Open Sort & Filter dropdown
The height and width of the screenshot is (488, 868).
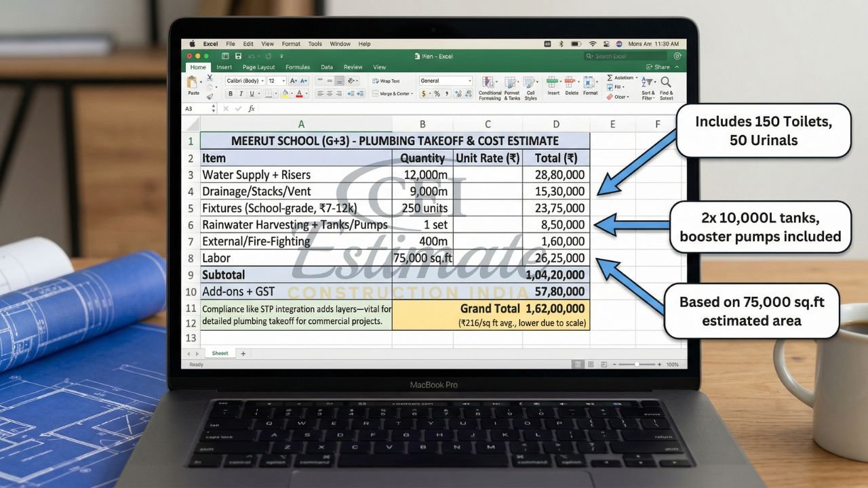click(648, 87)
